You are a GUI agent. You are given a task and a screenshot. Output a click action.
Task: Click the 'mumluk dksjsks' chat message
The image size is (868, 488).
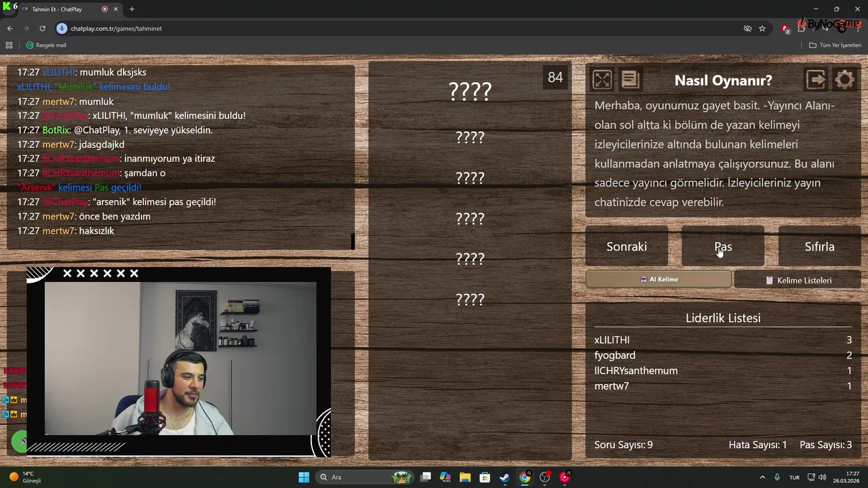point(113,72)
